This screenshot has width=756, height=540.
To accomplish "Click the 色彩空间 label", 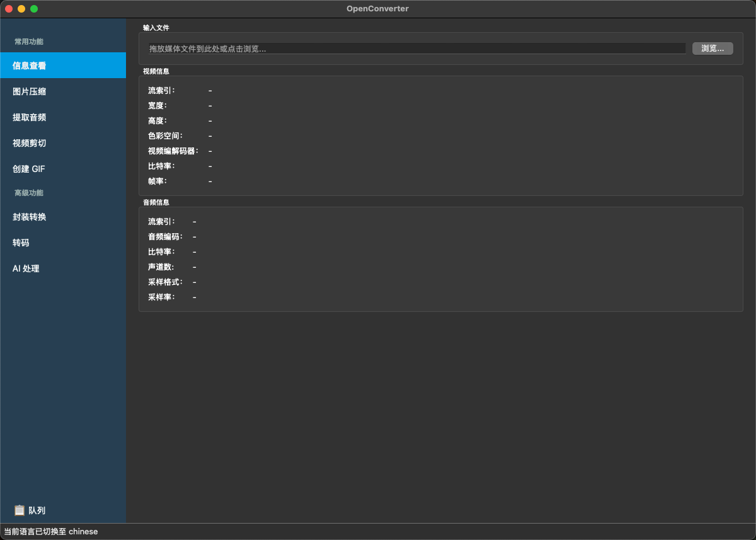I will (x=165, y=136).
